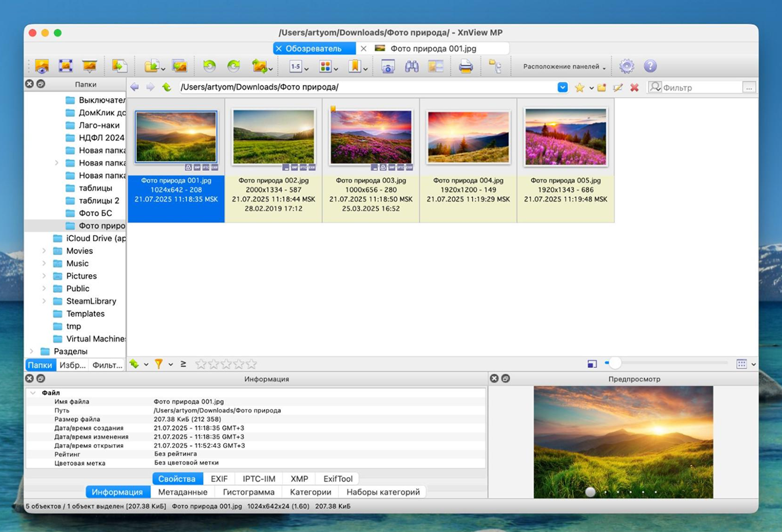Click the batch rename 1-5 icon
Image resolution: width=782 pixels, height=532 pixels.
[296, 66]
